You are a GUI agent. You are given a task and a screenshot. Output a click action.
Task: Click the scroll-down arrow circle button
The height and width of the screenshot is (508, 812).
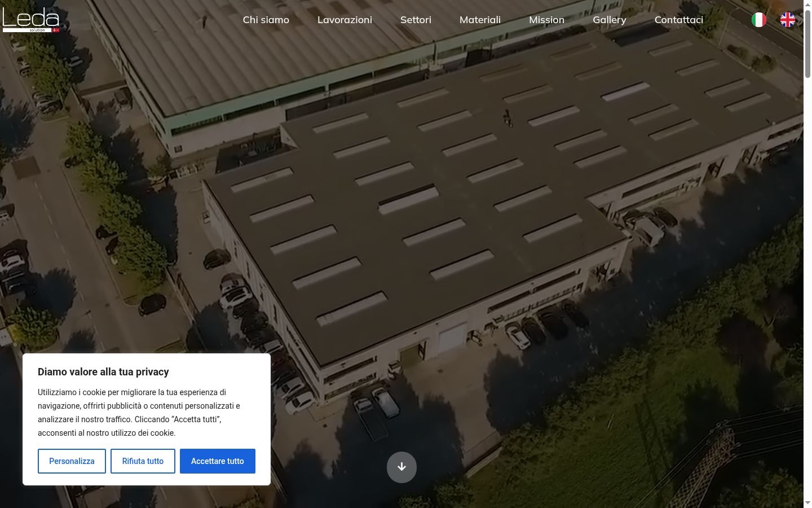401,467
